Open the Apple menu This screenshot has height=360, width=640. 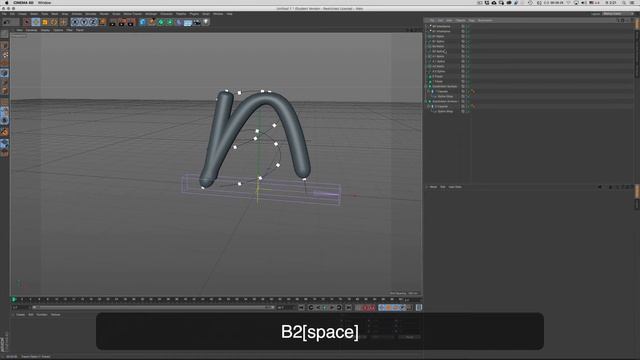(6, 2)
